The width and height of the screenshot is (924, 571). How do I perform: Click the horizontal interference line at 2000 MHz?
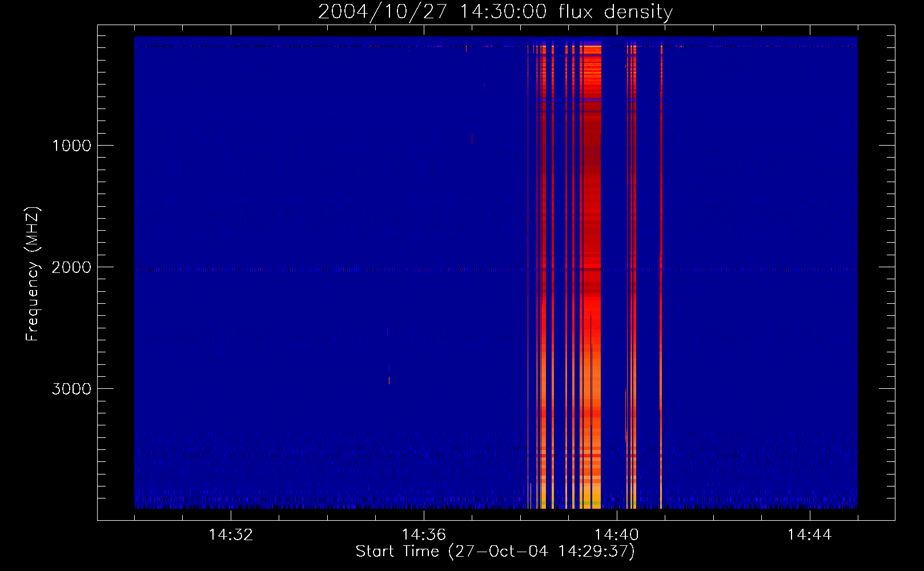coord(496,270)
